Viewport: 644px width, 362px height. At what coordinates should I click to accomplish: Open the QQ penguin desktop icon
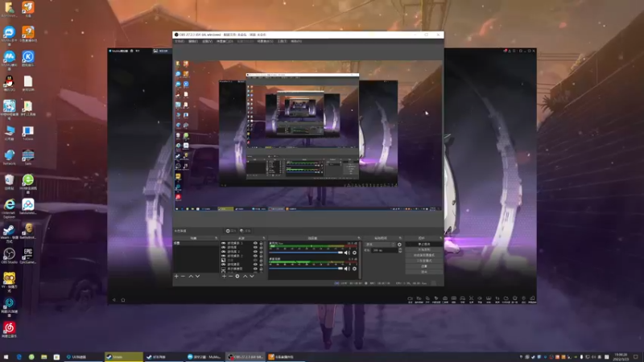9,84
